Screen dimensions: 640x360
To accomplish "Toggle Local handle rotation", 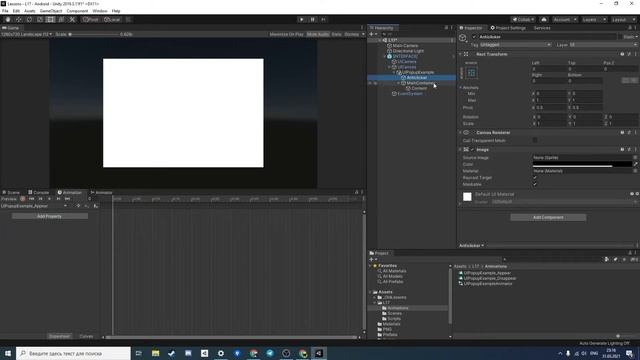I will click(111, 20).
